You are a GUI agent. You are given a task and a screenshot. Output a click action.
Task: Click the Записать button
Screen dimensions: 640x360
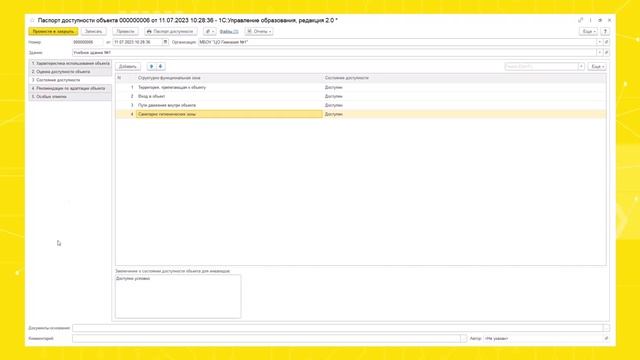(x=93, y=31)
